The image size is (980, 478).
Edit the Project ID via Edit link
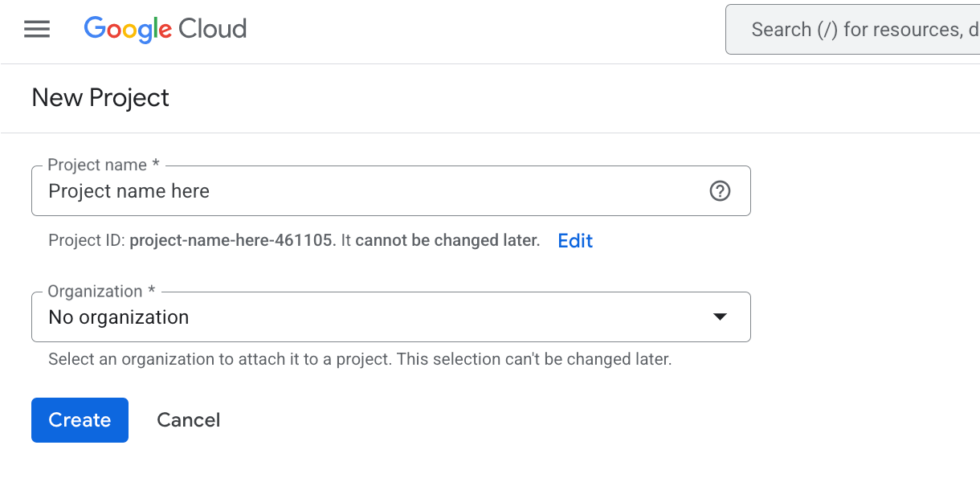coord(575,241)
